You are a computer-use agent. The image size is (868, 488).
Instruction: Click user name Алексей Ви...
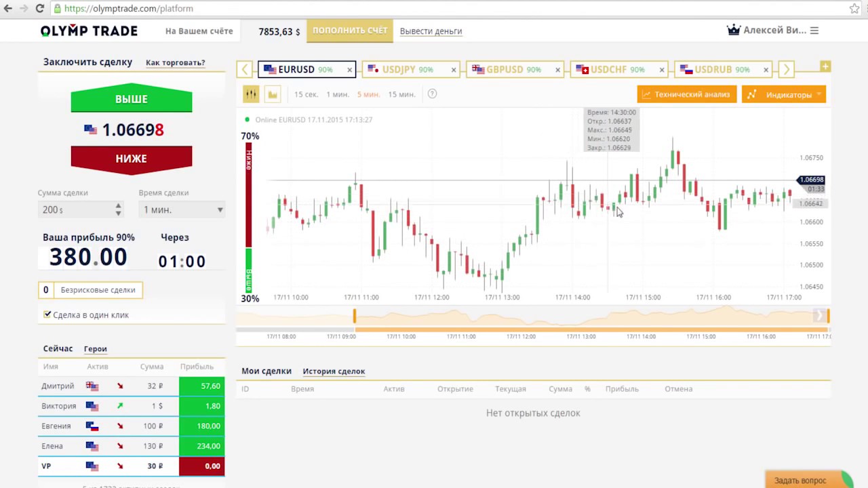774,30
